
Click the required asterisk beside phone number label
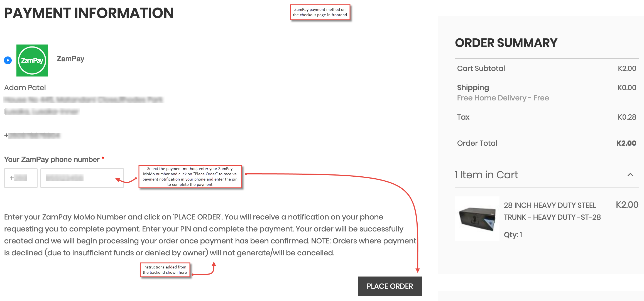103,159
